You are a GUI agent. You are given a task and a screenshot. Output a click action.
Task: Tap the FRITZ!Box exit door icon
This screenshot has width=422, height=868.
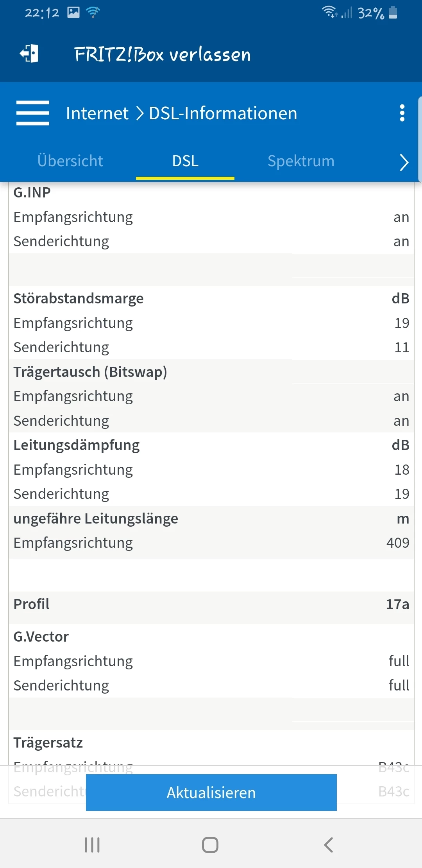[x=29, y=54]
